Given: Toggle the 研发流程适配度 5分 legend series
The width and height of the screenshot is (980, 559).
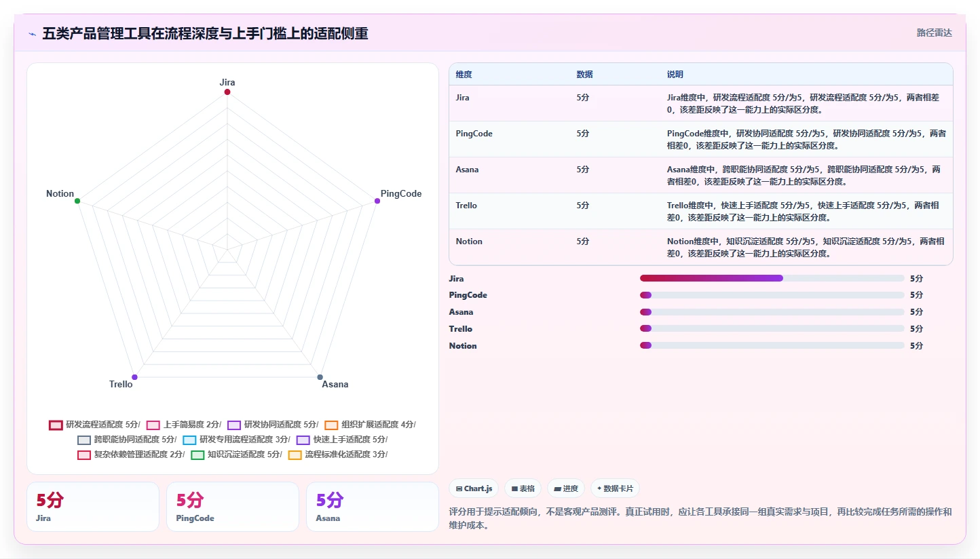Looking at the screenshot, I should click(x=94, y=425).
